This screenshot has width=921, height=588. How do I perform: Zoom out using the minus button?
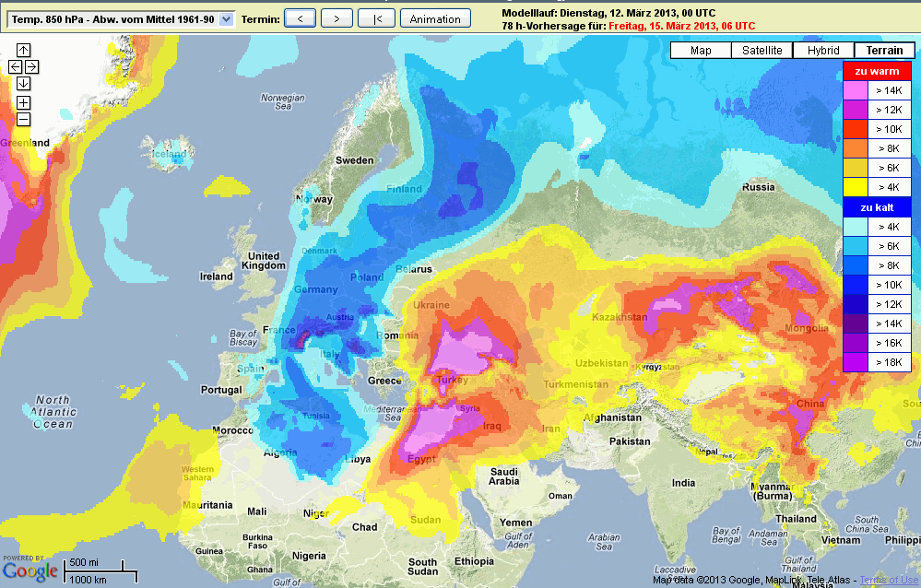pyautogui.click(x=24, y=119)
